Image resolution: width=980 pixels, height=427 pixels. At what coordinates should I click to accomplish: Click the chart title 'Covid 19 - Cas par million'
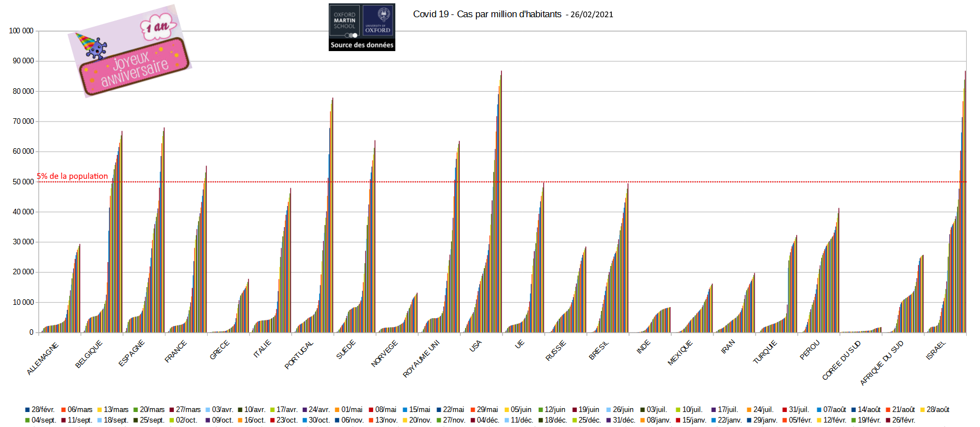(x=487, y=14)
